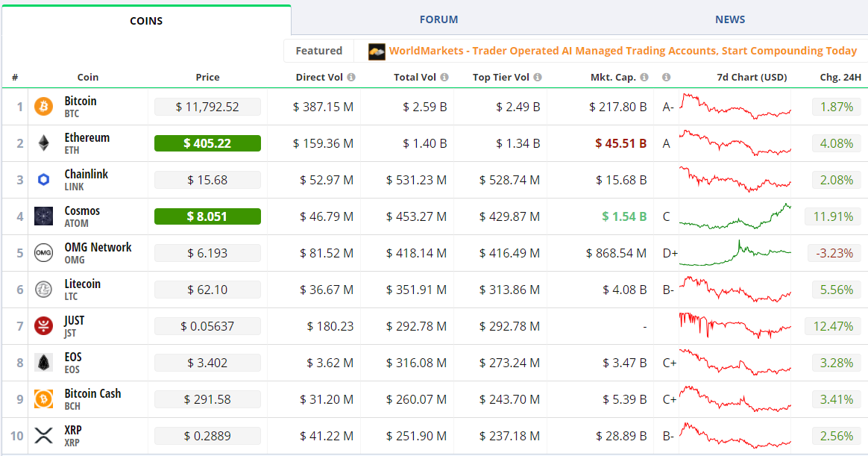Open the OMG Network 7d chart sparkline
Image resolution: width=868 pixels, height=456 pixels.
(x=735, y=253)
